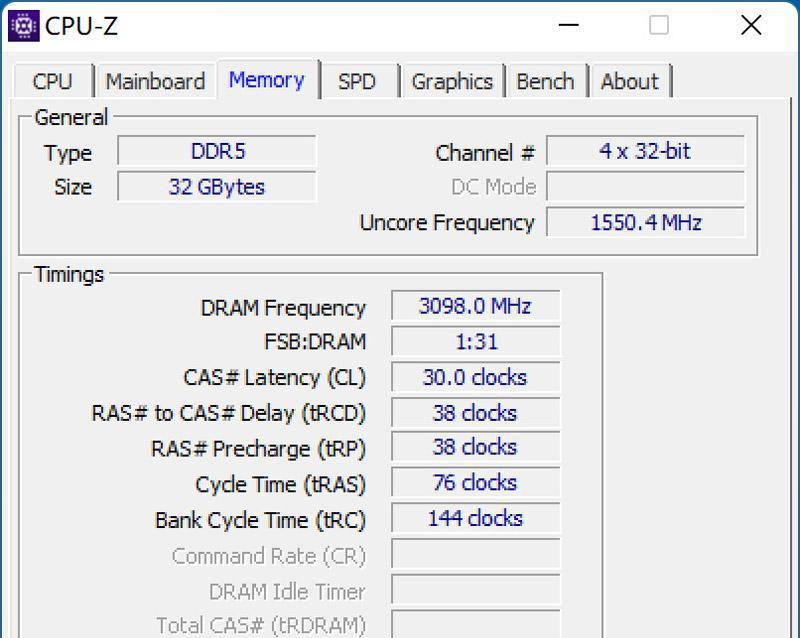Switch to the CPU tab
The image size is (800, 638).
[x=53, y=81]
